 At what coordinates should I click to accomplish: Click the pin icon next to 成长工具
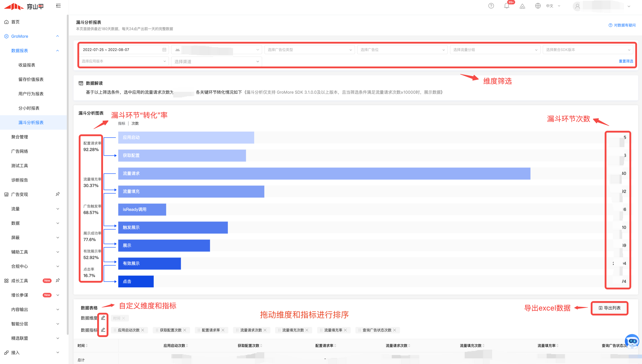58,280
